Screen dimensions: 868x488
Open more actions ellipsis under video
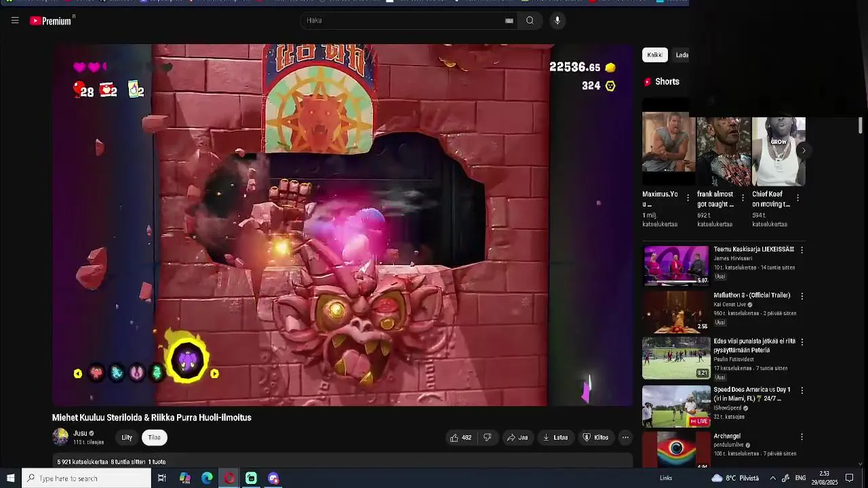click(625, 437)
